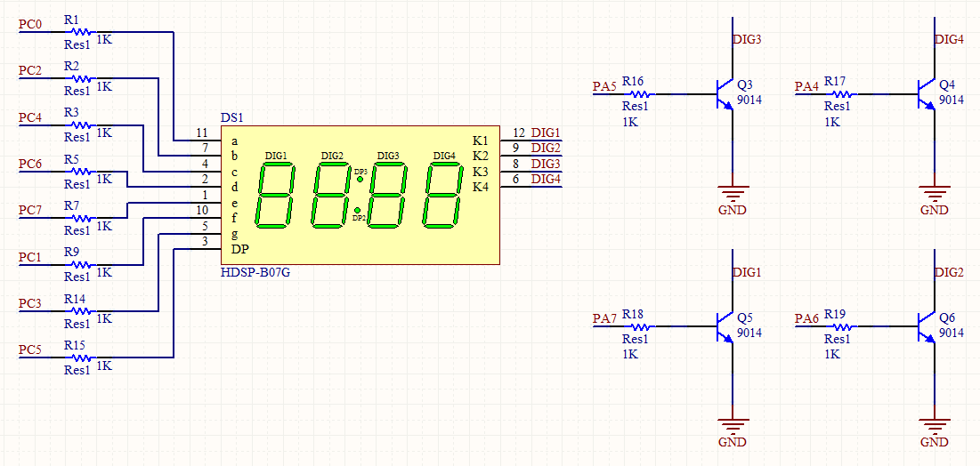Select the DP pin label on the display
The width and height of the screenshot is (980, 466).
click(x=239, y=249)
